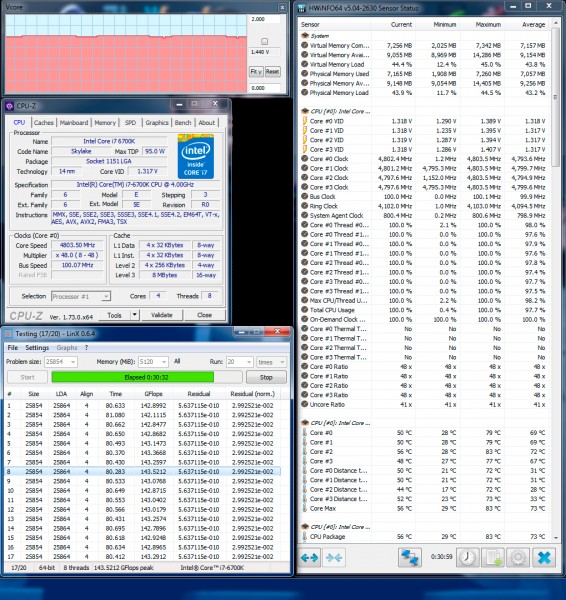This screenshot has width=566, height=600.
Task: Switch to the Caches tab in CPU-Z
Action: (x=43, y=122)
